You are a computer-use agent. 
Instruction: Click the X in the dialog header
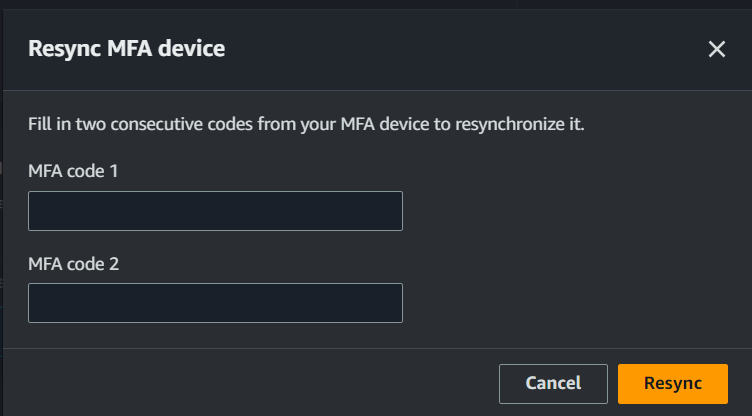(716, 49)
